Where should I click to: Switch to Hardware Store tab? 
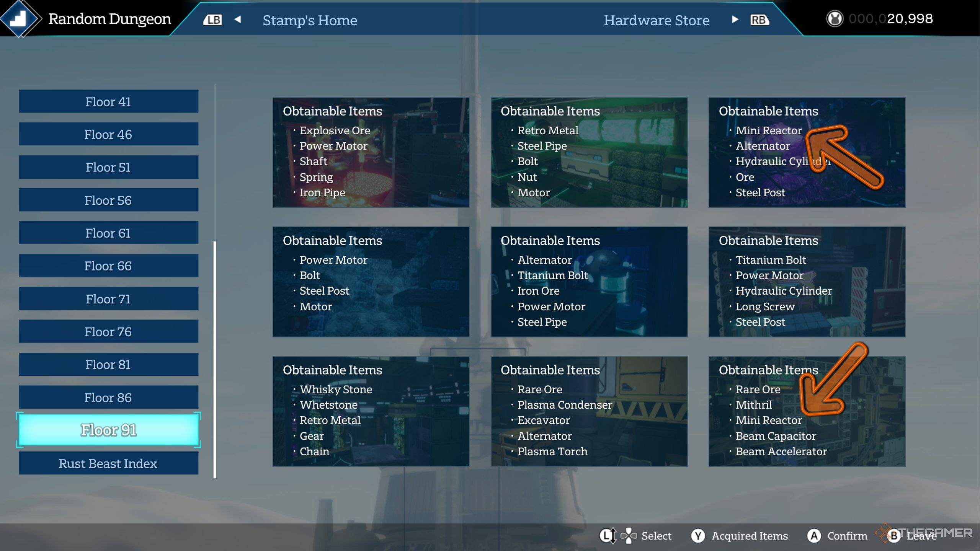pyautogui.click(x=657, y=20)
